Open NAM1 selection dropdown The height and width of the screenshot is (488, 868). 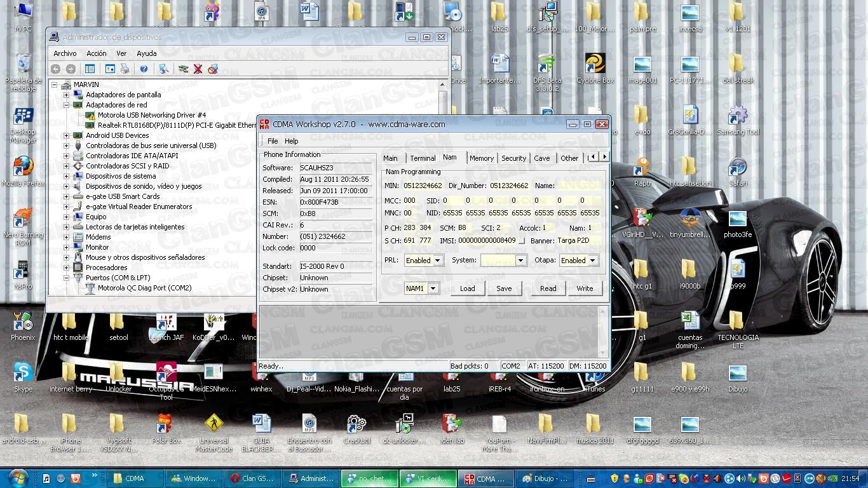coord(432,288)
